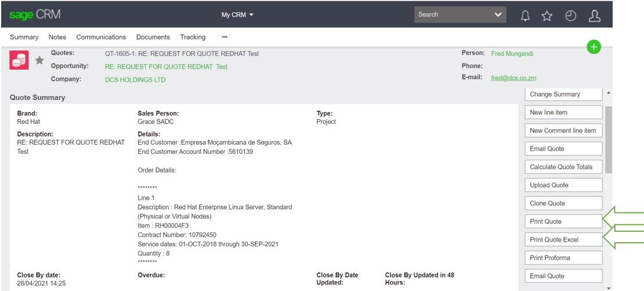Screen dimensions: 644x291
Task: Switch to the Communications tab
Action: point(101,37)
